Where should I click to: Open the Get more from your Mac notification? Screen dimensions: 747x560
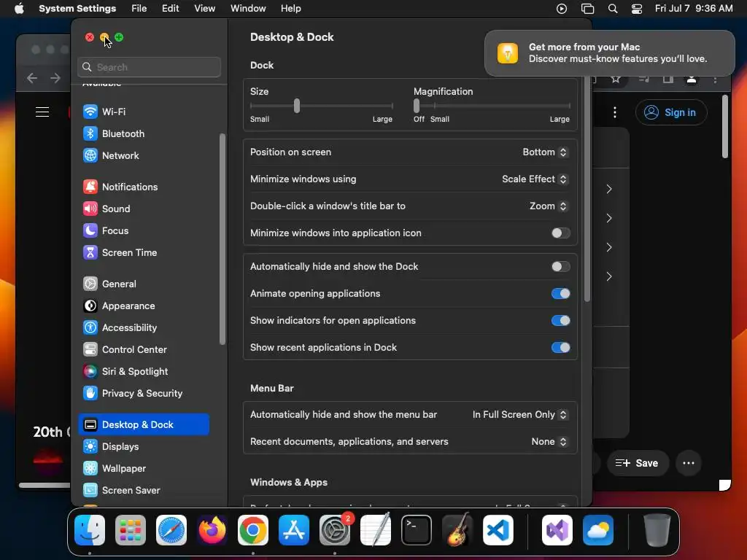(609, 53)
